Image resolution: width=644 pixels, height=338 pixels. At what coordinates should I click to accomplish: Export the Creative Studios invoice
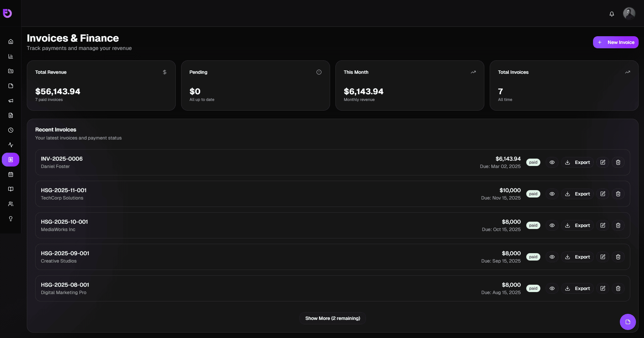(578, 257)
